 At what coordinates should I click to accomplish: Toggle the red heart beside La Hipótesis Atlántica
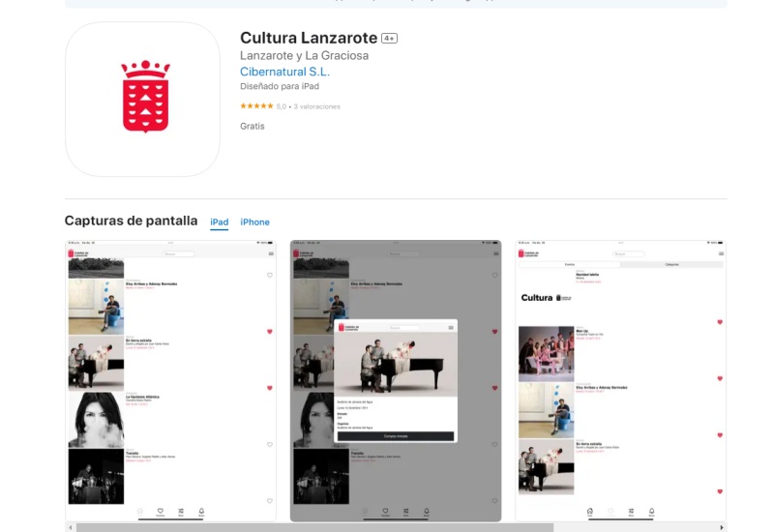coord(270,388)
